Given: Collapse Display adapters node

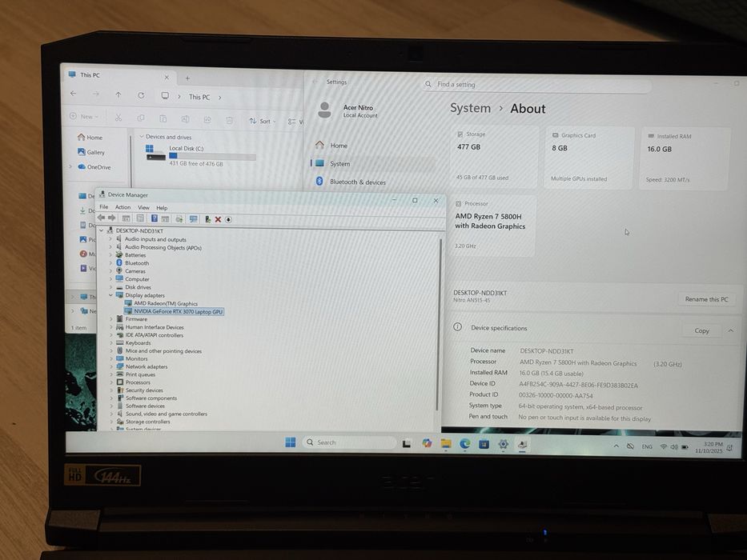Looking at the screenshot, I should pos(111,295).
